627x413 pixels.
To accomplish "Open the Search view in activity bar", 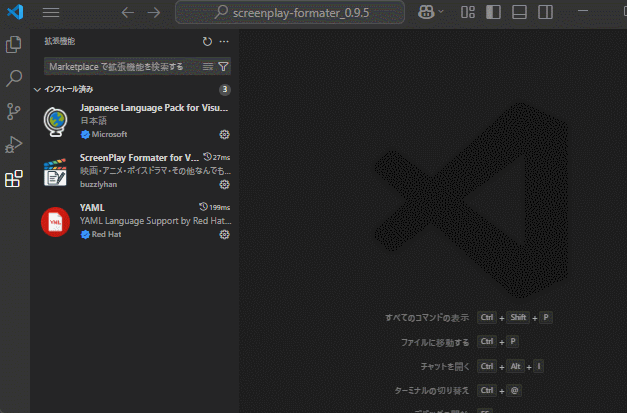I will pyautogui.click(x=14, y=78).
